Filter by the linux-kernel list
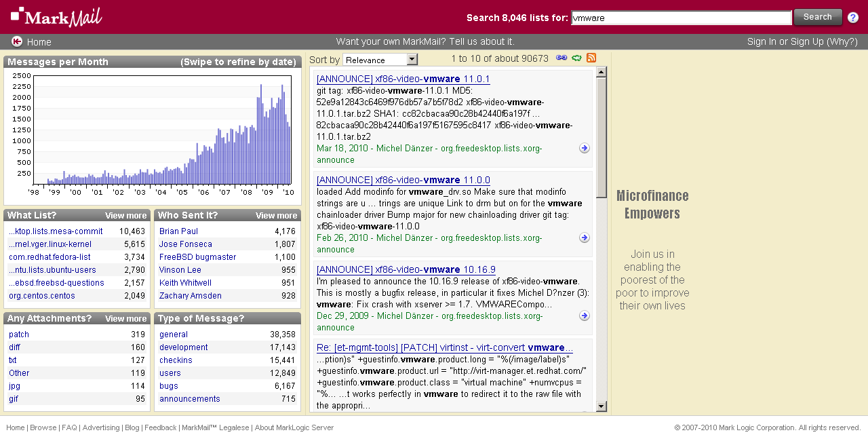The width and height of the screenshot is (868, 439). tap(50, 244)
